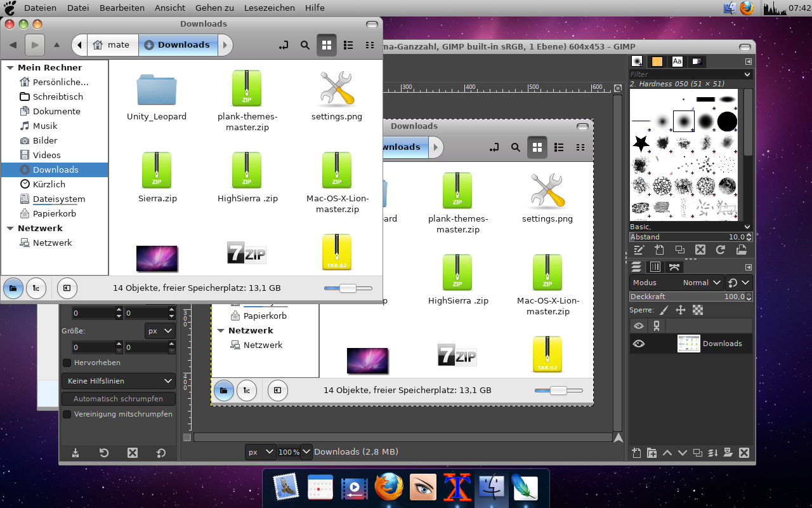
Task: Collapse the Netzwerk section in the sidebar
Action: pos(10,228)
